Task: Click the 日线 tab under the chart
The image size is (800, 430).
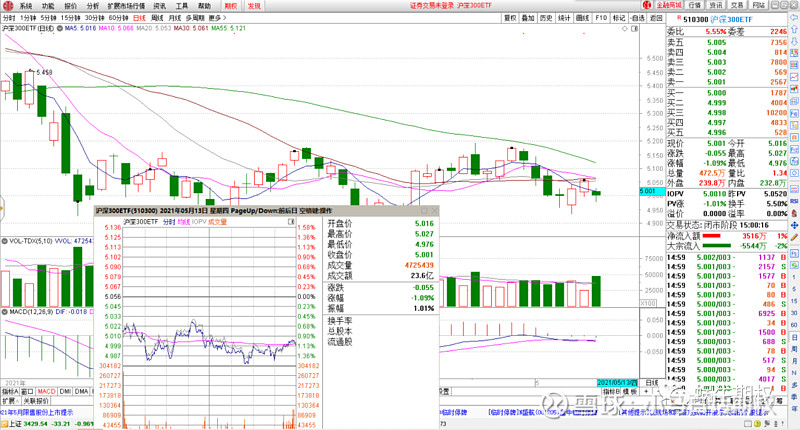Action: 652,383
